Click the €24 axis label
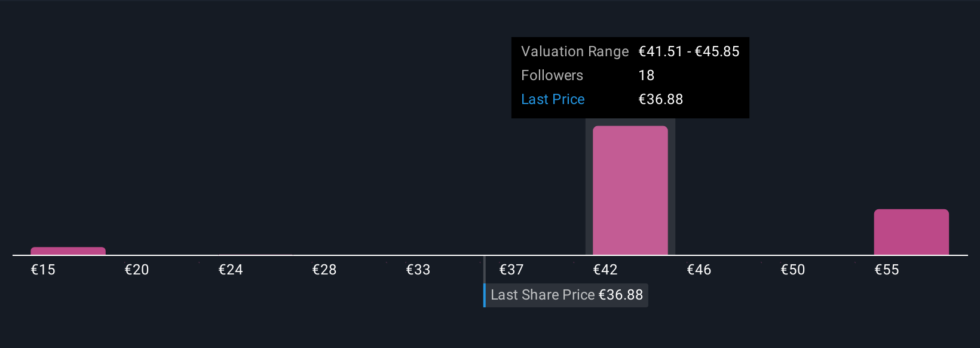 (x=231, y=270)
